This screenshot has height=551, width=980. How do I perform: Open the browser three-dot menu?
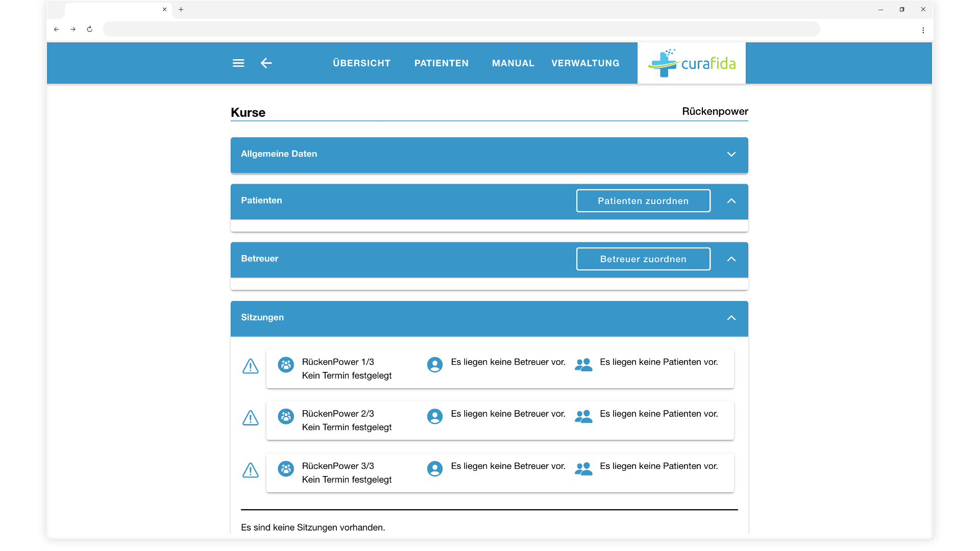tap(923, 30)
